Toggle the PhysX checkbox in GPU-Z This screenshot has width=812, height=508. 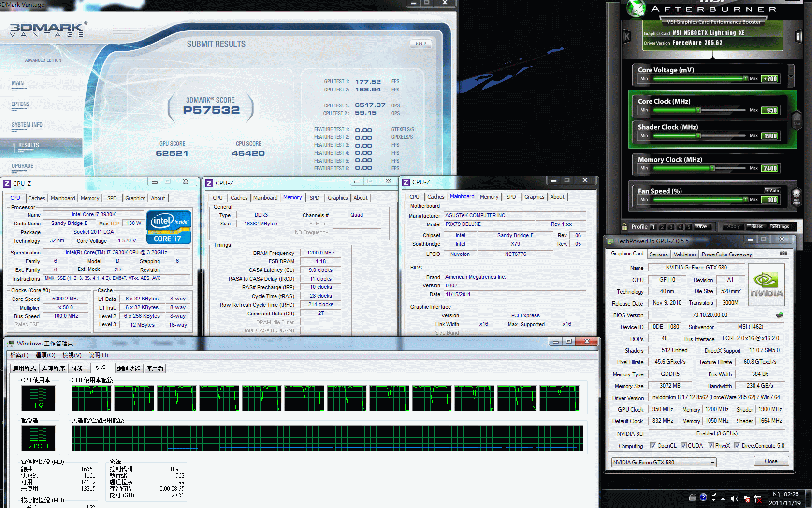pyautogui.click(x=710, y=446)
